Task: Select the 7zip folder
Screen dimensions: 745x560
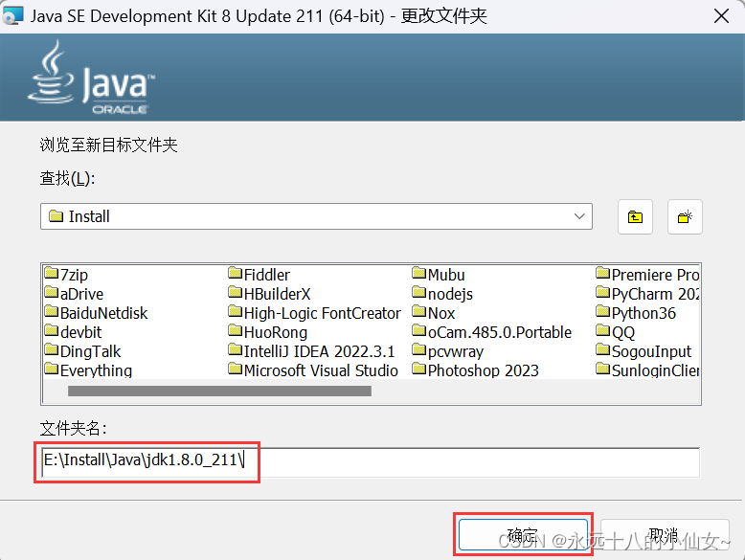Action: pos(66,275)
